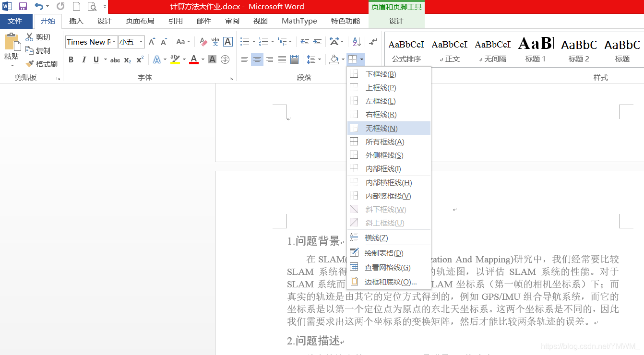Apply the 标题 2 style
The height and width of the screenshot is (355, 644).
[x=579, y=50]
